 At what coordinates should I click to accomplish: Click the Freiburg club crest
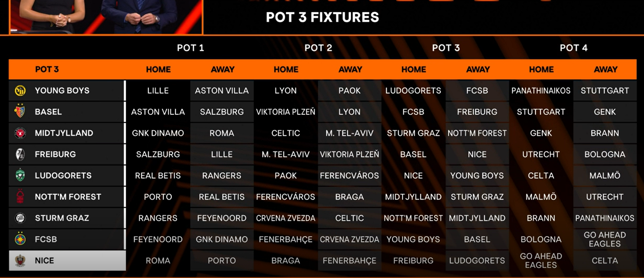20,154
